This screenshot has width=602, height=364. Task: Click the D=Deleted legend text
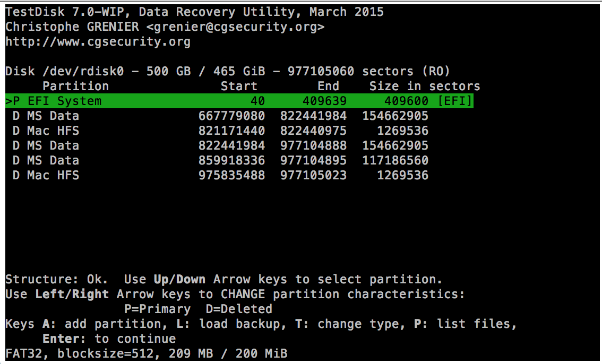[x=239, y=309]
